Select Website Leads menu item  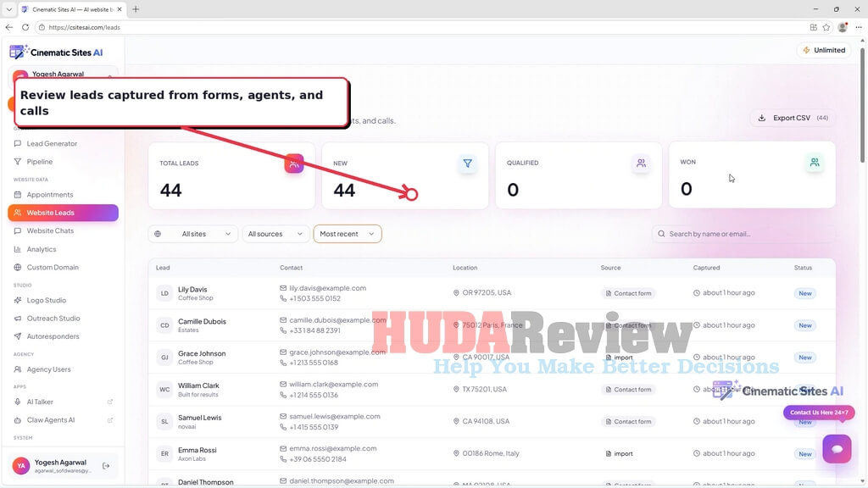63,213
